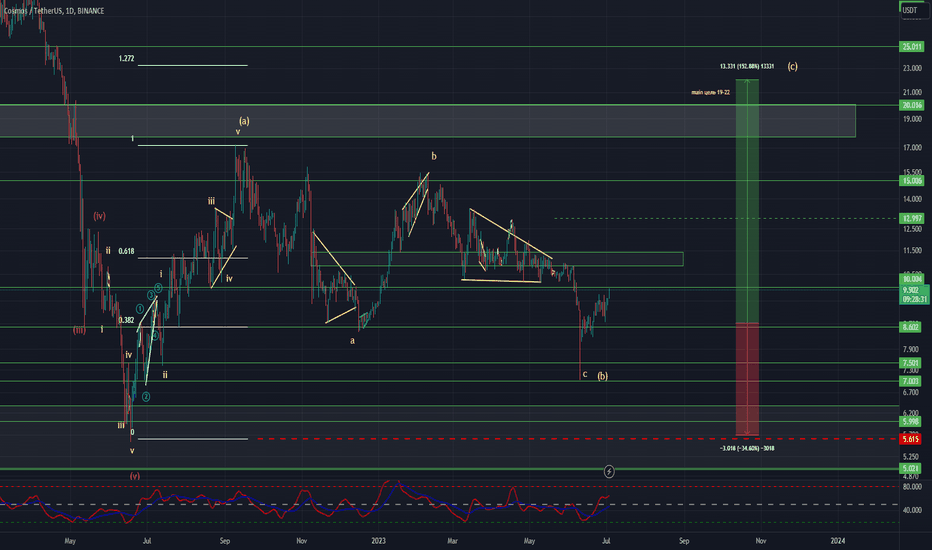Click the 1.272 Fibonacci extension label
The height and width of the screenshot is (550, 932).
(126, 59)
